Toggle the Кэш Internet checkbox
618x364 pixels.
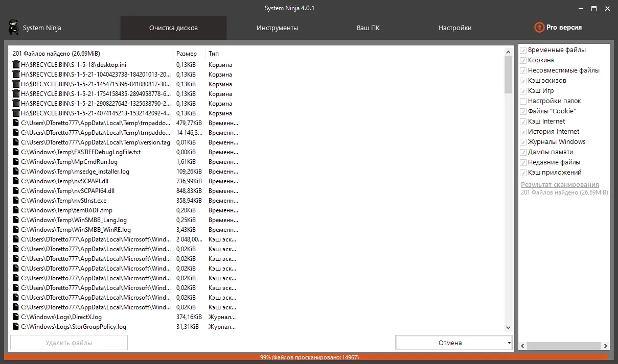[523, 122]
